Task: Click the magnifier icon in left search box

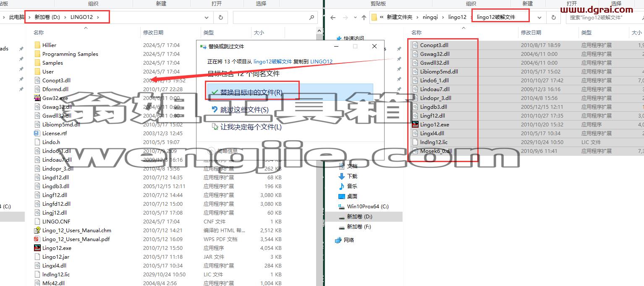Action: 312,17
